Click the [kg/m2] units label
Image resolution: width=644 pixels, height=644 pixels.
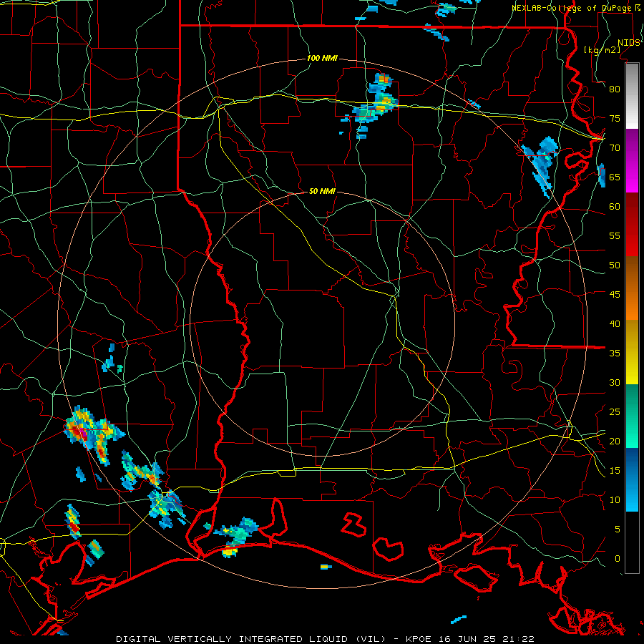(x=602, y=50)
